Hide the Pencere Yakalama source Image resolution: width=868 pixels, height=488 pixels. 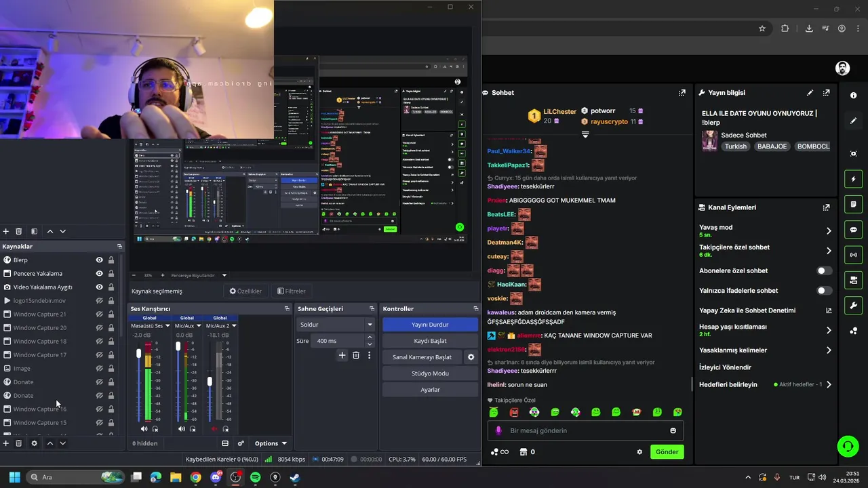(99, 274)
